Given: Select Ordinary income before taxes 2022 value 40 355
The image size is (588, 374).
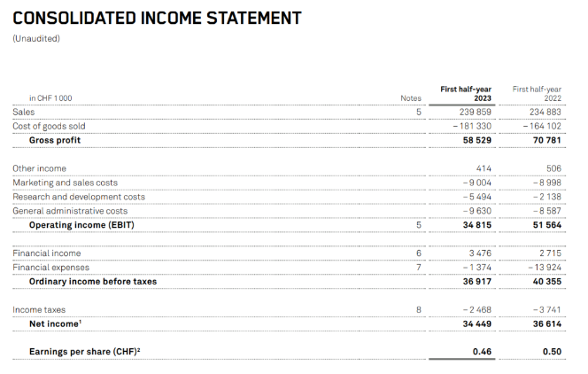Looking at the screenshot, I should (x=544, y=281).
